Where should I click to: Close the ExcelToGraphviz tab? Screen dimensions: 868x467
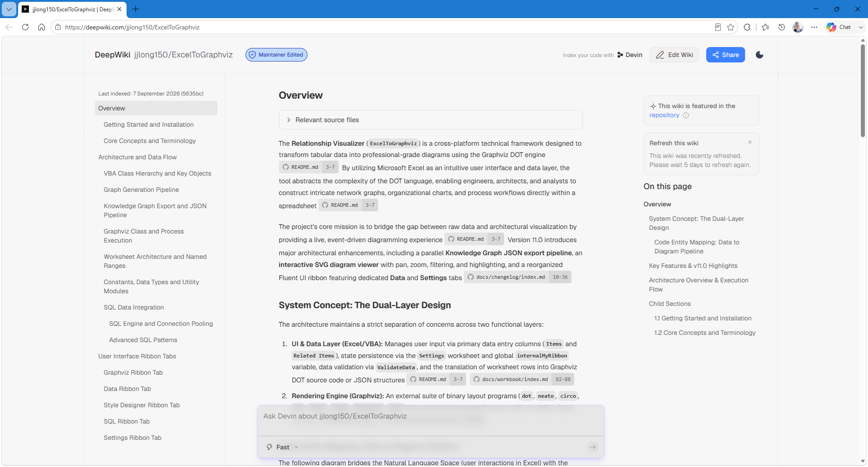click(x=119, y=9)
